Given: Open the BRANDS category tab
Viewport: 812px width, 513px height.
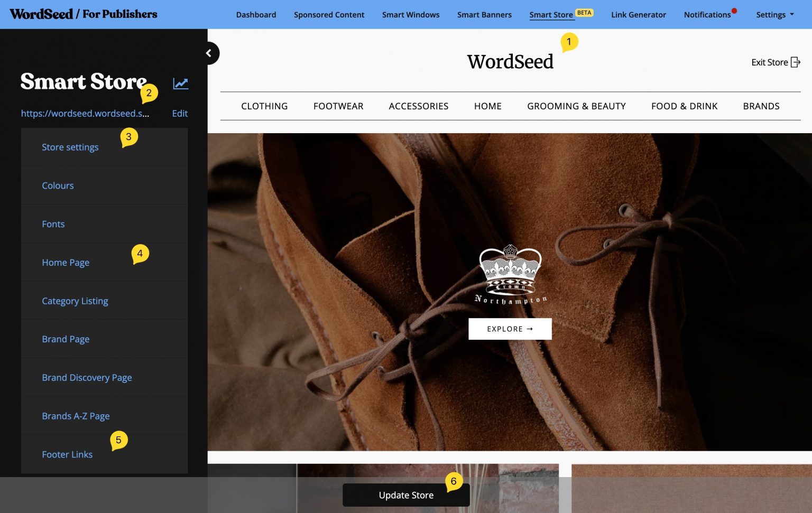Looking at the screenshot, I should (x=761, y=106).
